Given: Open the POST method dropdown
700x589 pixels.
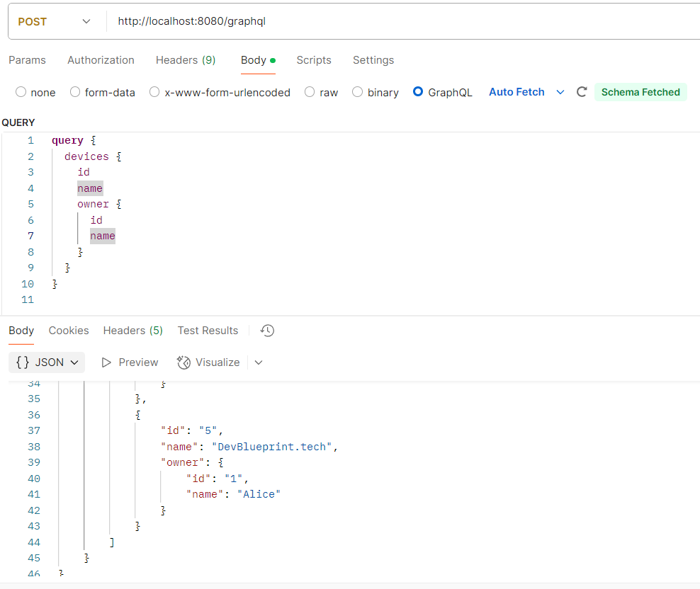Looking at the screenshot, I should click(55, 22).
